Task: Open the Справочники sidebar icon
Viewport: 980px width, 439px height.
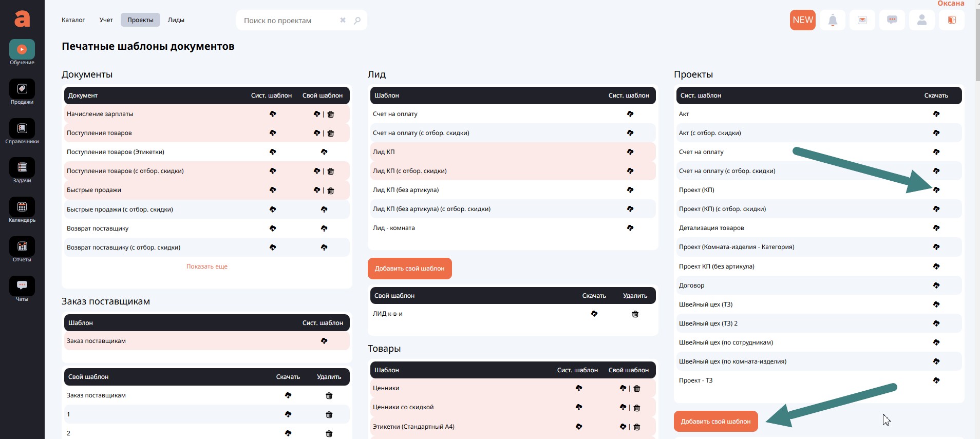Action: point(22,129)
